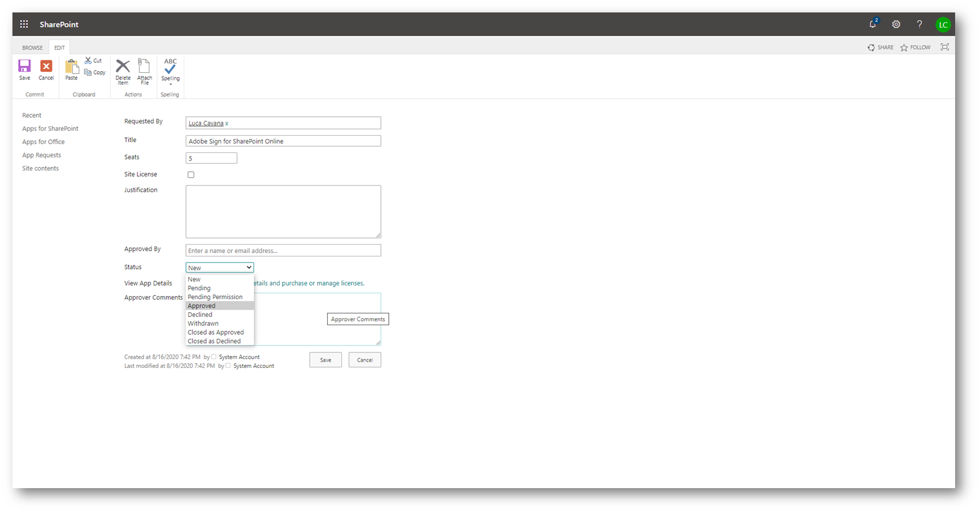Image resolution: width=980 pixels, height=513 pixels.
Task: Switch to the Browse ribbon tab
Action: (x=33, y=47)
